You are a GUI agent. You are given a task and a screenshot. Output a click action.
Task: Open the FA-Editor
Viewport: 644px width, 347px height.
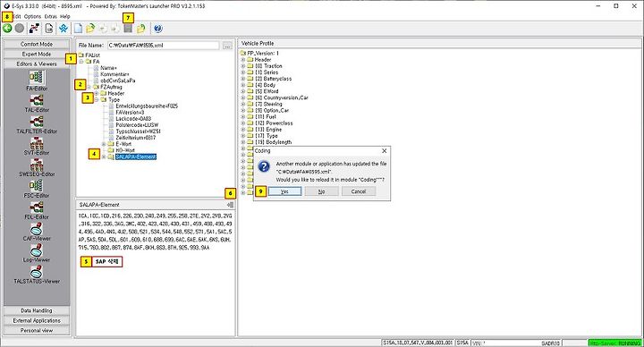point(37,80)
